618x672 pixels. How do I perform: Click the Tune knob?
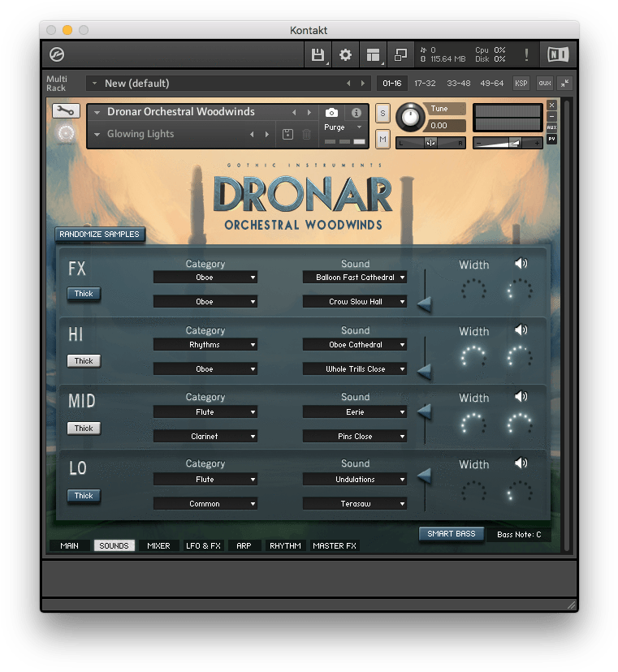[x=410, y=117]
